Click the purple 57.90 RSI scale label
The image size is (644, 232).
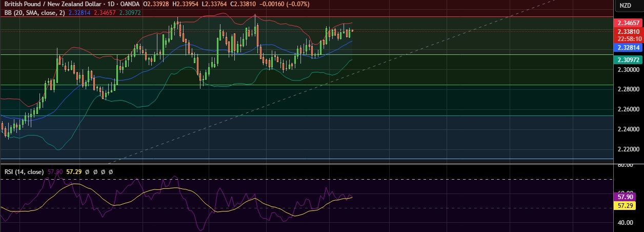pyautogui.click(x=625, y=197)
